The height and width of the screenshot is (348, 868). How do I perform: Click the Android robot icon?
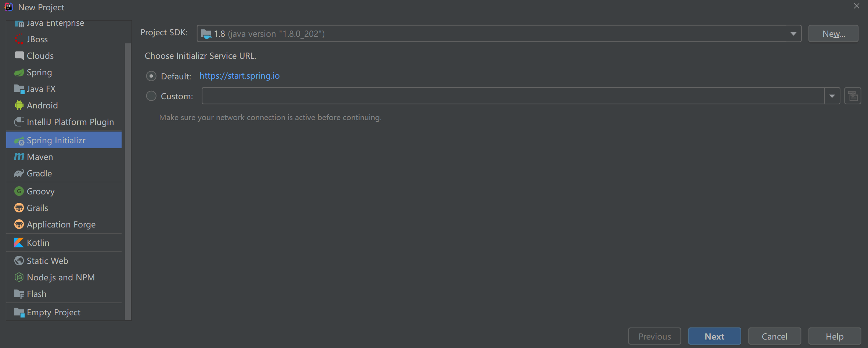(19, 105)
